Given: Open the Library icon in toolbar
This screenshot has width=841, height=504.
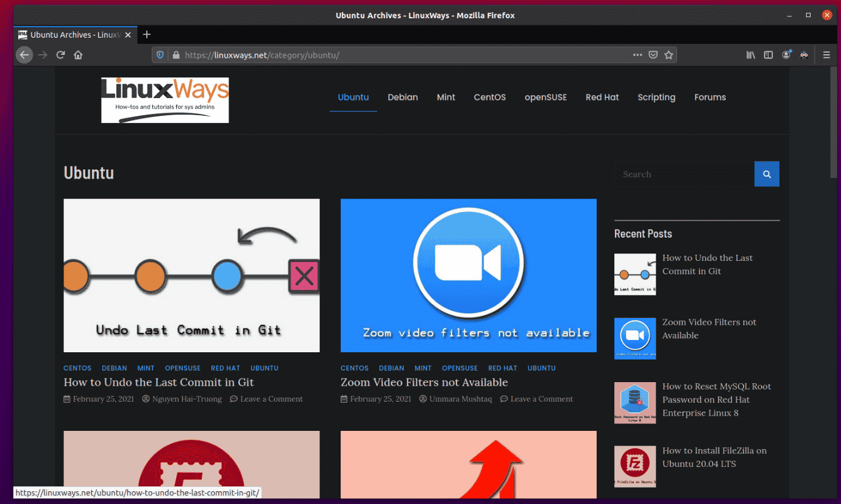Looking at the screenshot, I should click(x=751, y=55).
